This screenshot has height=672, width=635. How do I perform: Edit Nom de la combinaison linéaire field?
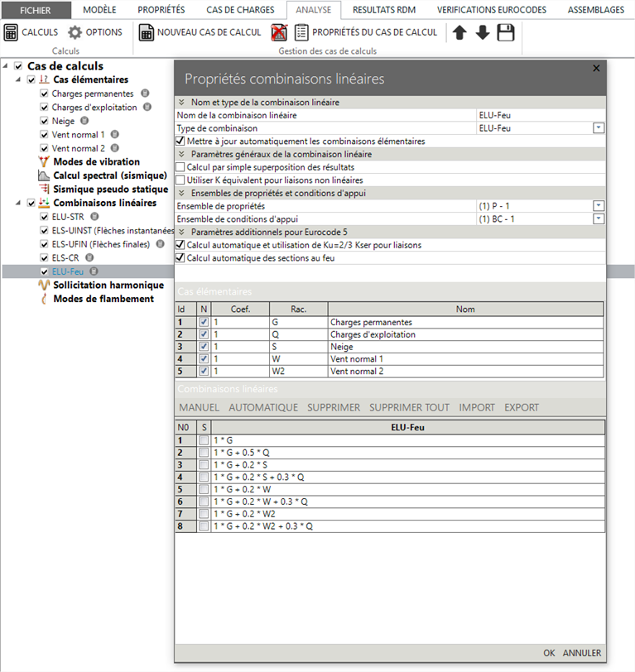(541, 115)
